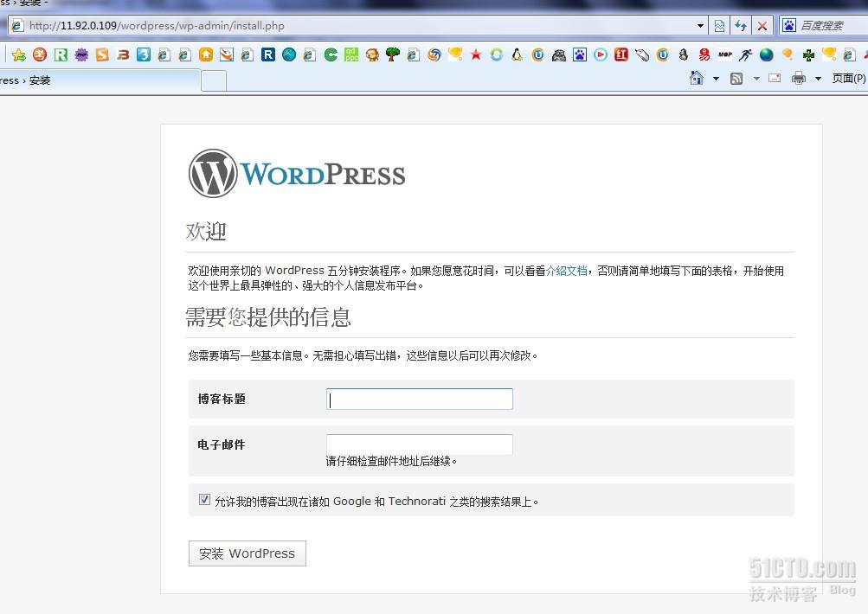Click the WordPress logo

click(297, 174)
